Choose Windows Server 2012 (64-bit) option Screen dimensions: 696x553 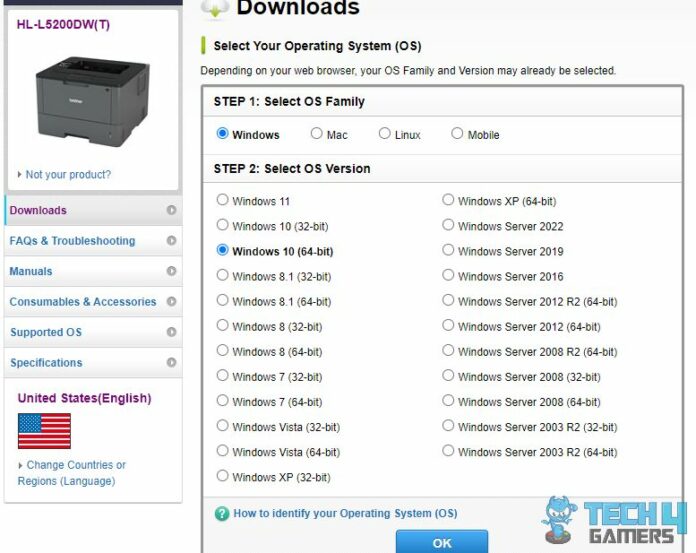click(448, 325)
